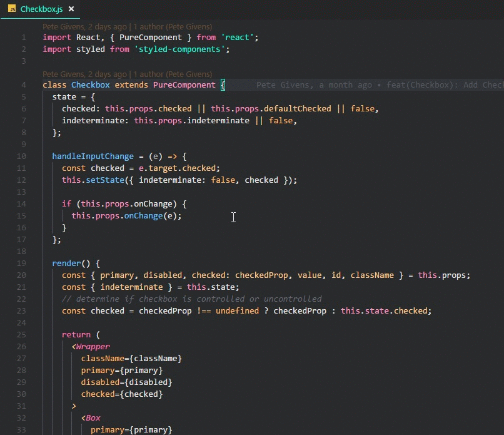Click '<Wrapper' tag on line 26
504x435 pixels.
coord(91,347)
